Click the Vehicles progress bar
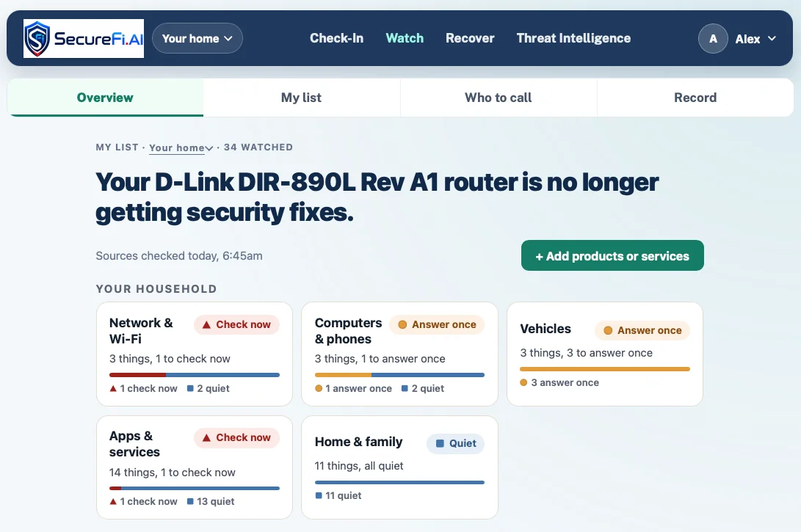This screenshot has width=801, height=532. 605,369
